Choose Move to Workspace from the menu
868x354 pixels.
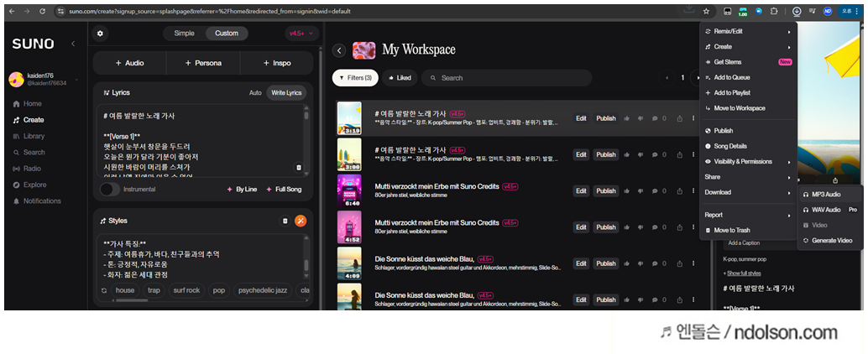pyautogui.click(x=747, y=108)
